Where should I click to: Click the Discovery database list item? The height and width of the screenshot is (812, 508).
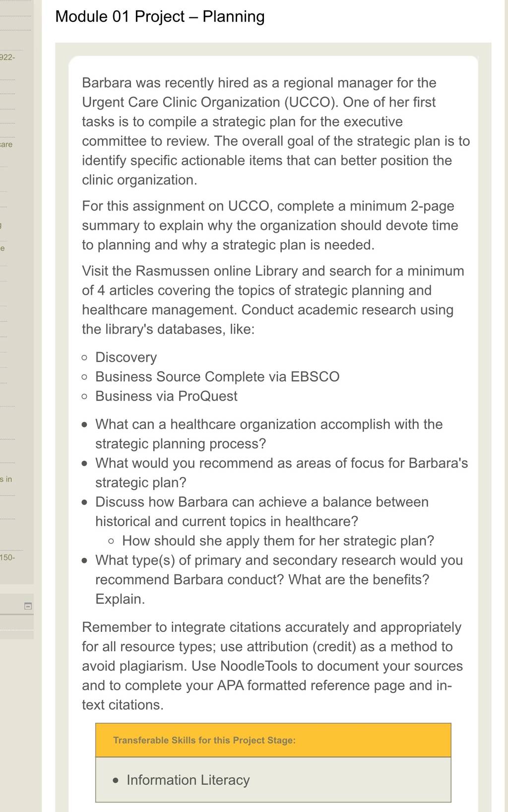(x=126, y=357)
